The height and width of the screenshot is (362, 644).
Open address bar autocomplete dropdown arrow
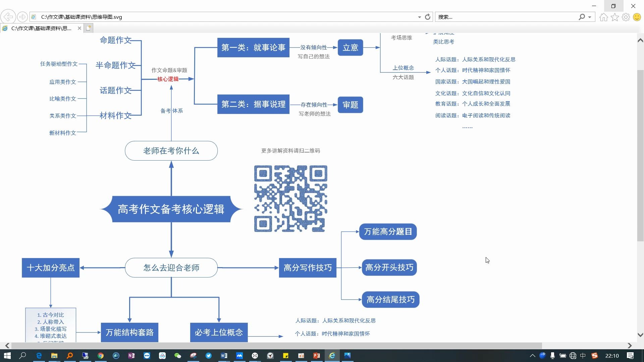[419, 17]
